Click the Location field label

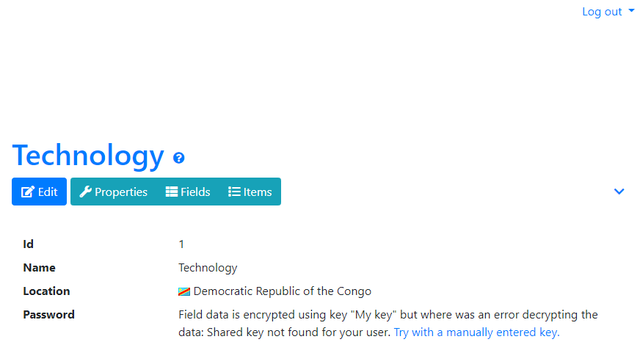click(46, 291)
